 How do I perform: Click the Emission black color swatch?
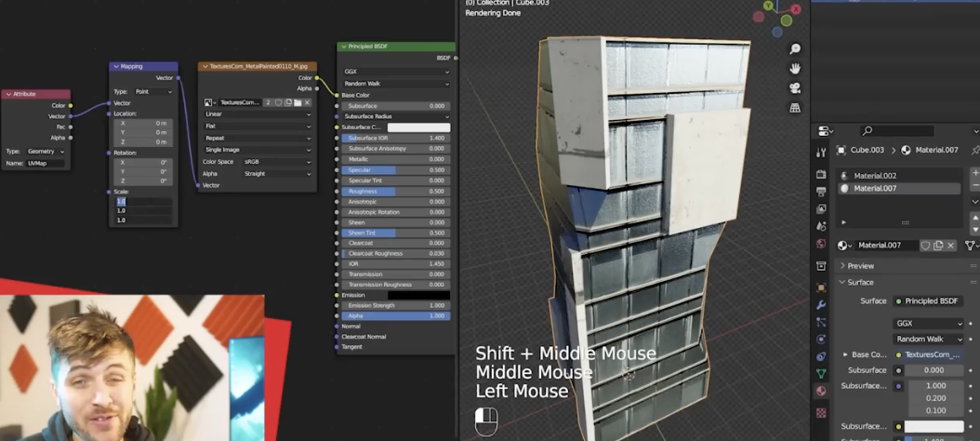[x=418, y=295]
